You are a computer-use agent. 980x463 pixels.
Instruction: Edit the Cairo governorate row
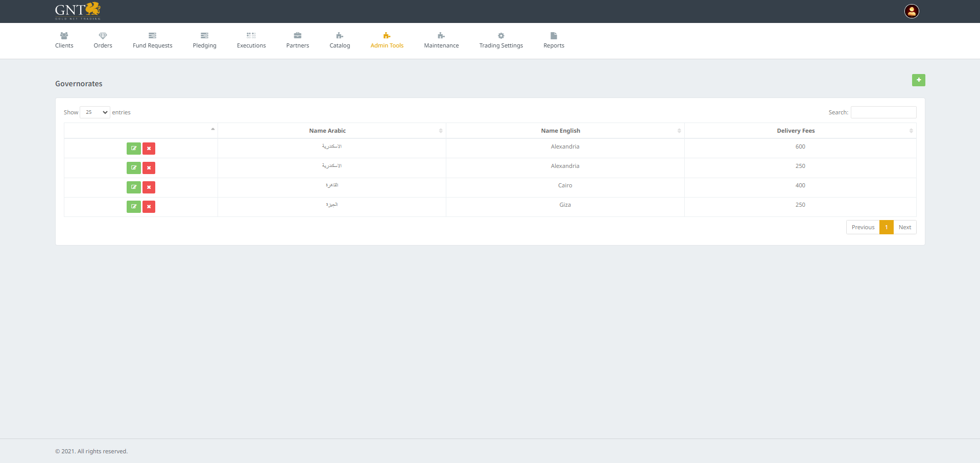pyautogui.click(x=133, y=187)
